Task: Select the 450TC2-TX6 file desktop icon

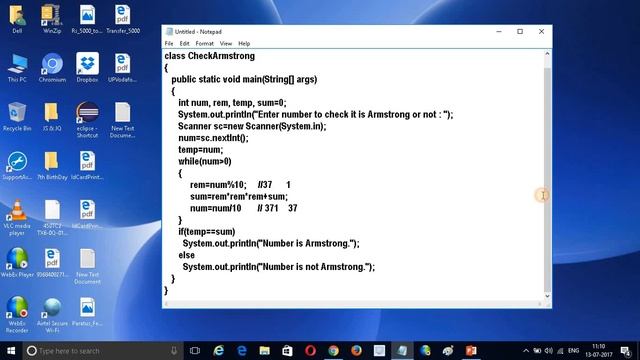Action: (52, 218)
